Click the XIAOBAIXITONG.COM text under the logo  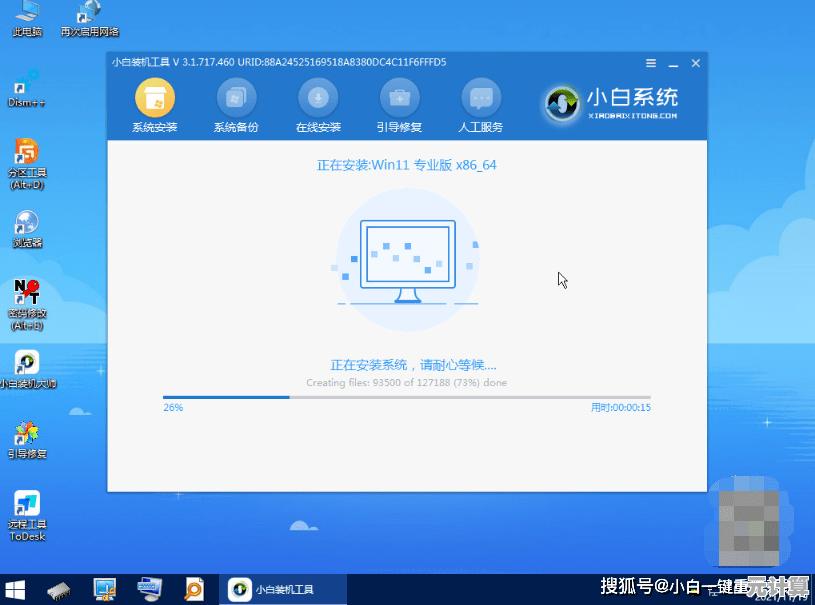pyautogui.click(x=633, y=116)
